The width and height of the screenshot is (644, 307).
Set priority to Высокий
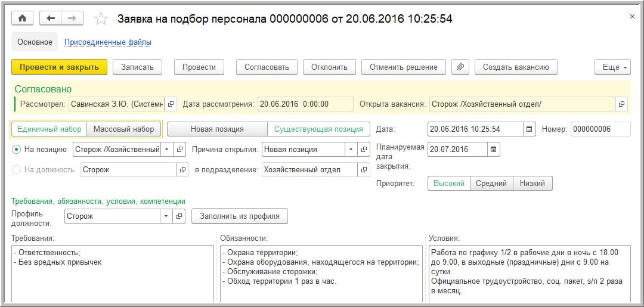click(449, 184)
